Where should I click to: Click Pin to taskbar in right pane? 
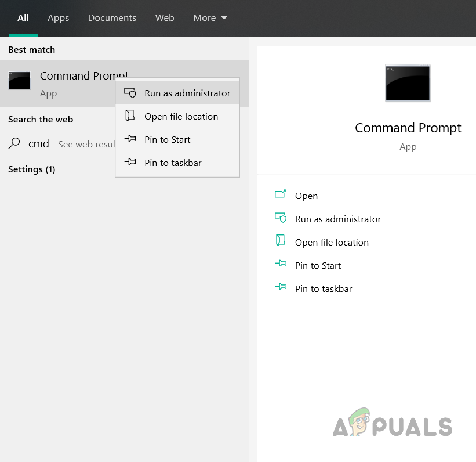[x=324, y=289]
